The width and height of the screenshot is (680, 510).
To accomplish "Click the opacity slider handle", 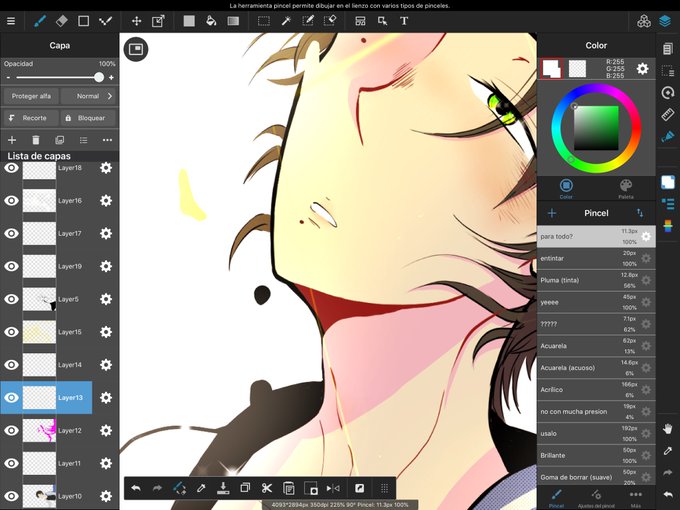I will (99, 77).
